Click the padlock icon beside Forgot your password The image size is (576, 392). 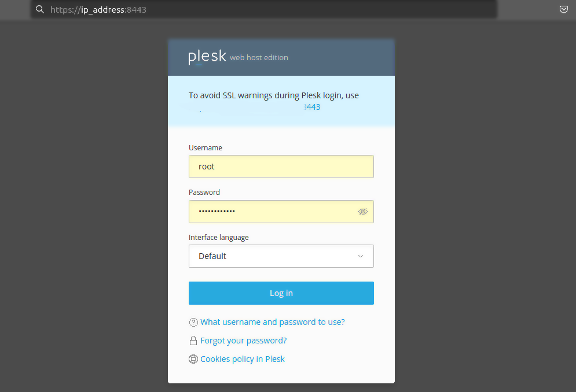[193, 341]
